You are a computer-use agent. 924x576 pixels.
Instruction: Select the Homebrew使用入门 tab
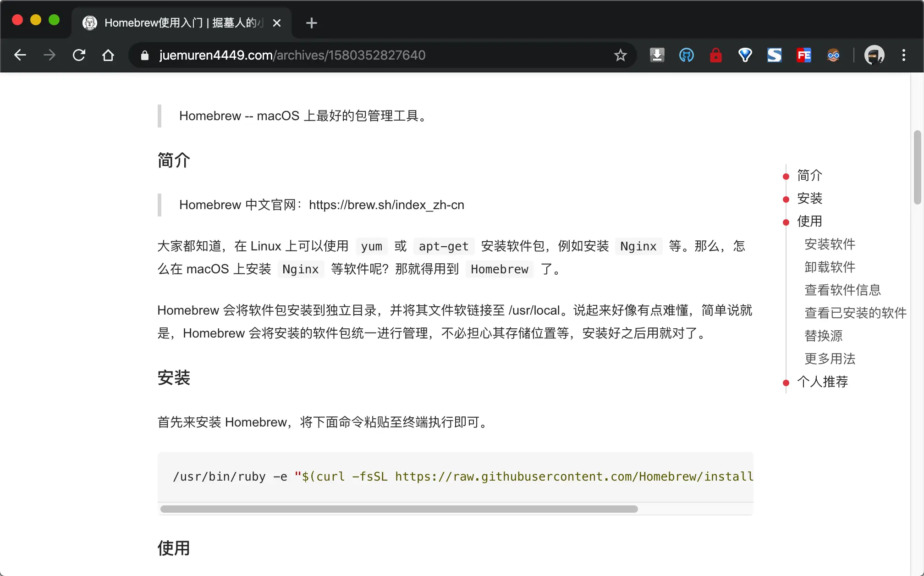click(x=179, y=22)
